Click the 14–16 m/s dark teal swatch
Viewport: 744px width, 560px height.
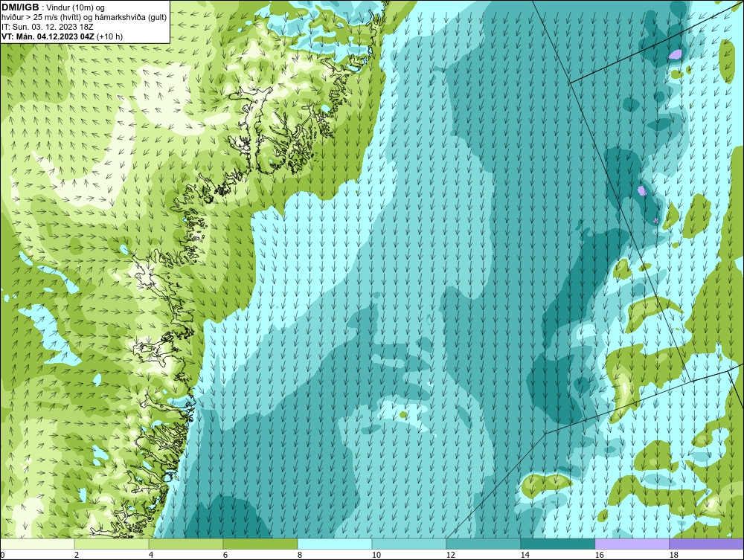[557, 544]
